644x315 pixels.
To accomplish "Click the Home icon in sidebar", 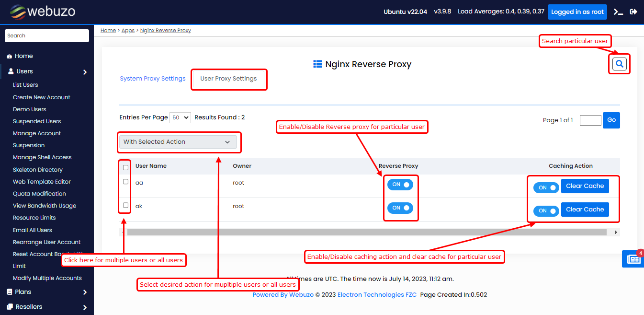I will point(9,56).
